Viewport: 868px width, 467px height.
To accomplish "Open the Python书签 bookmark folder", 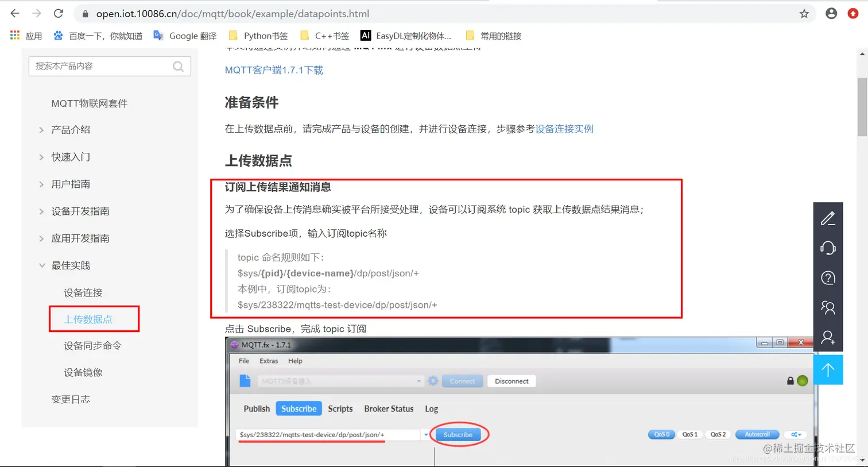I will [258, 36].
